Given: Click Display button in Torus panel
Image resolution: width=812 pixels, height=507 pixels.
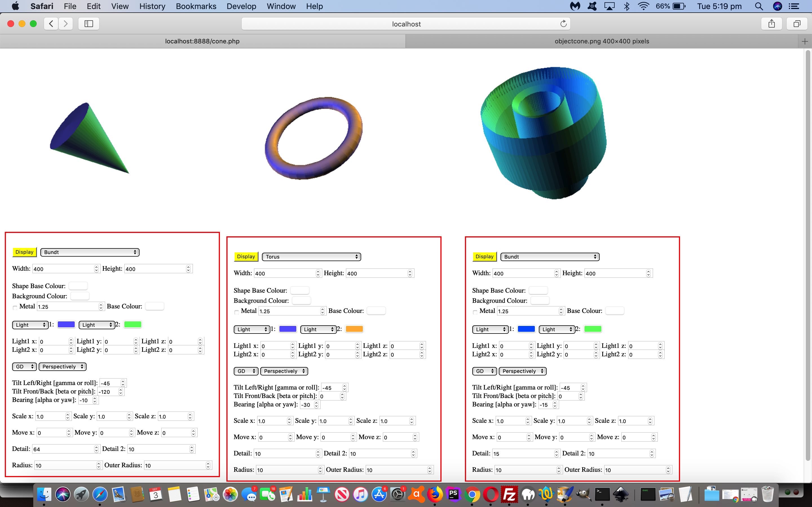Looking at the screenshot, I should click(246, 257).
